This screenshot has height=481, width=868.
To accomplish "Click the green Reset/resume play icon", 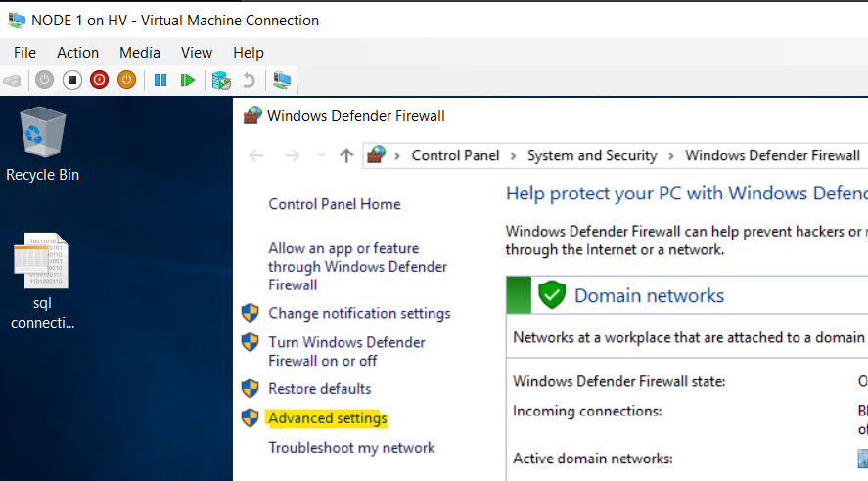I will (188, 81).
